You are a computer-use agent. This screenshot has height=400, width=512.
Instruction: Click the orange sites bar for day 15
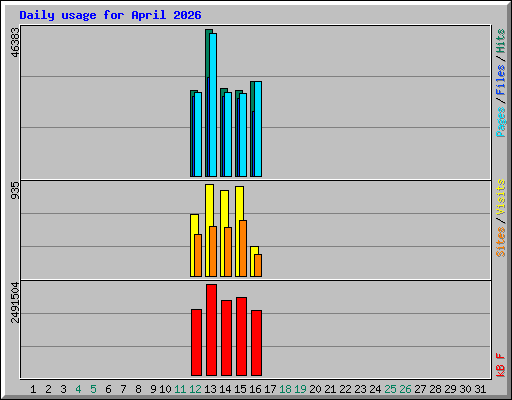click(x=243, y=248)
